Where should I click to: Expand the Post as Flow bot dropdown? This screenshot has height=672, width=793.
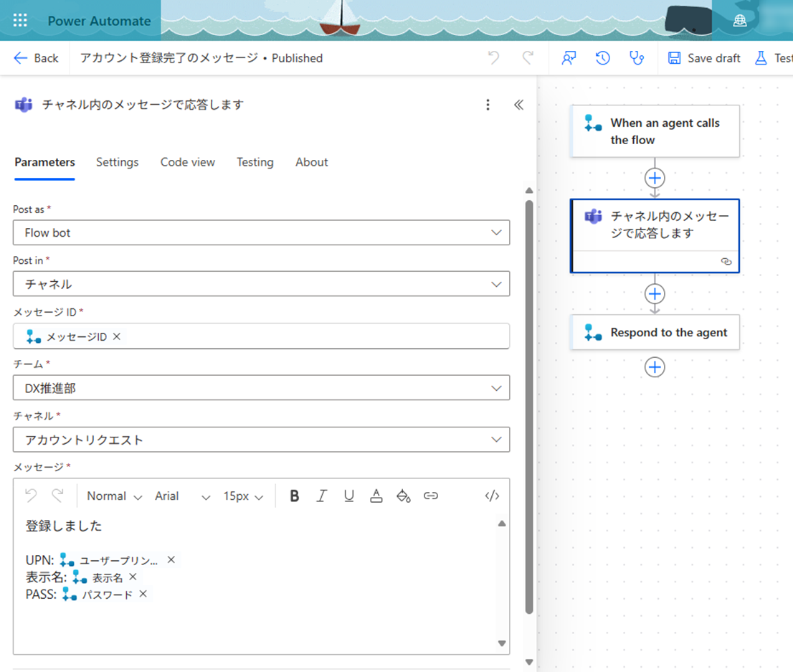[261, 233]
